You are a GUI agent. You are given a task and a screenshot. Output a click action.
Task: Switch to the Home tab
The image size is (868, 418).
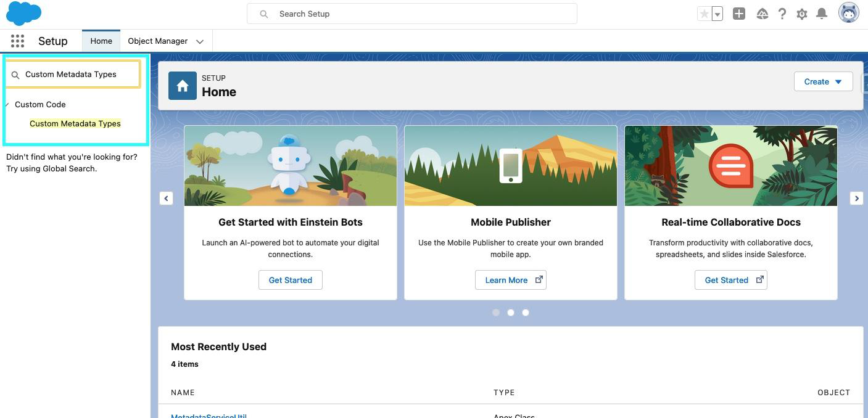(101, 41)
